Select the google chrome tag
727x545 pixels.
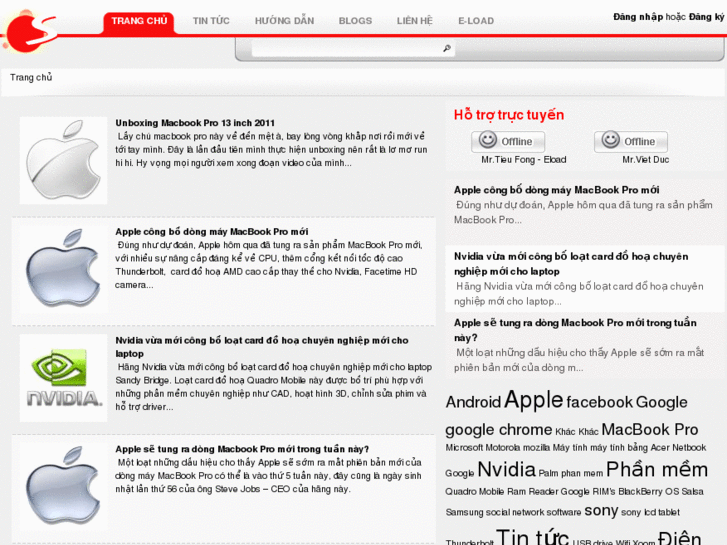(498, 430)
